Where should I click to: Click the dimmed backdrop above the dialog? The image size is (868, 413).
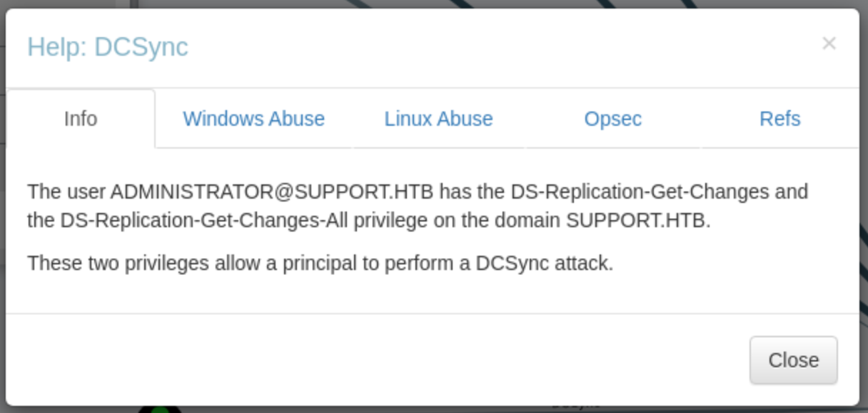click(428, 4)
